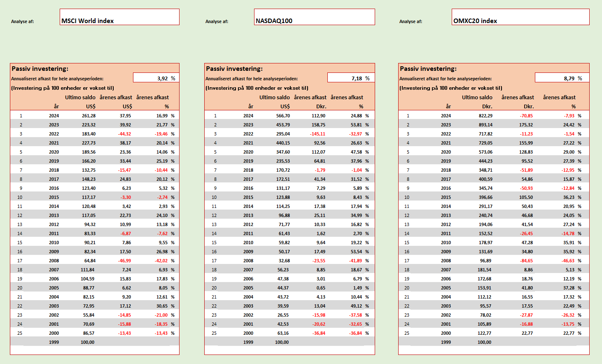The width and height of the screenshot is (602, 364).
Task: Select the OMXC20 index name field
Action: 520,17
